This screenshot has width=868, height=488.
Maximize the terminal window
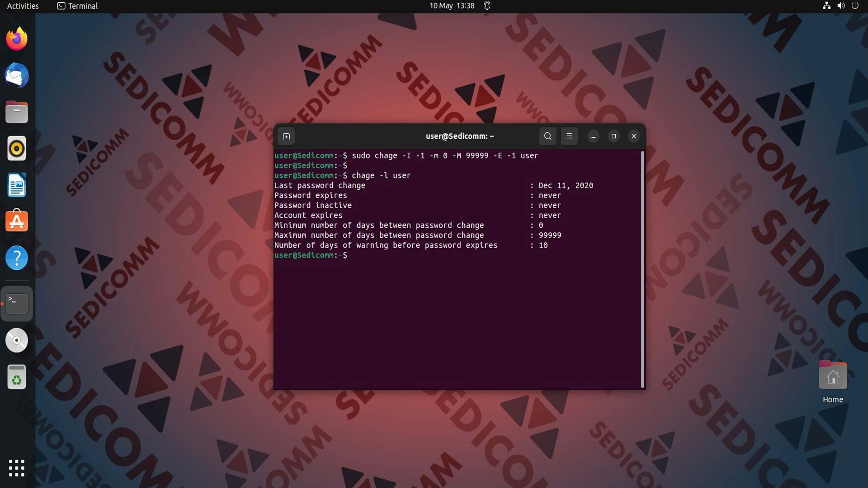613,136
